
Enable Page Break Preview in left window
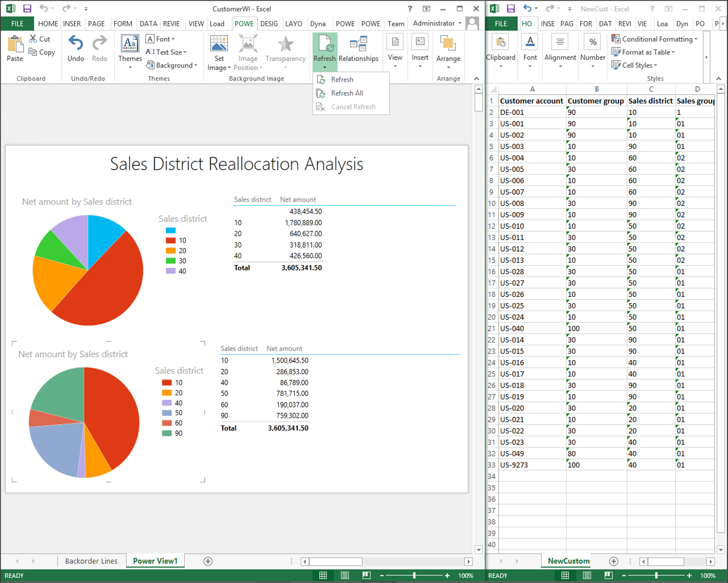(366, 575)
